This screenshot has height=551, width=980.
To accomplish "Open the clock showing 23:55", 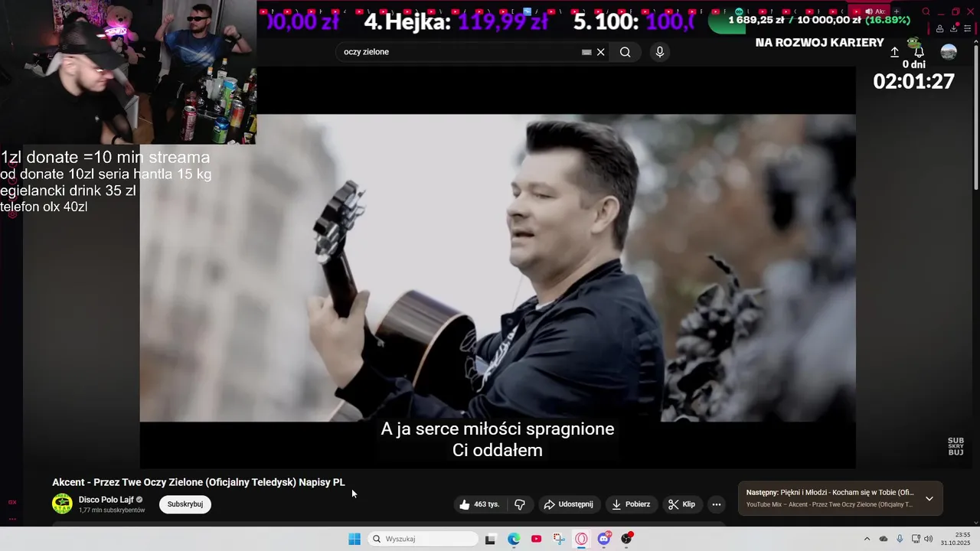I will pyautogui.click(x=956, y=539).
